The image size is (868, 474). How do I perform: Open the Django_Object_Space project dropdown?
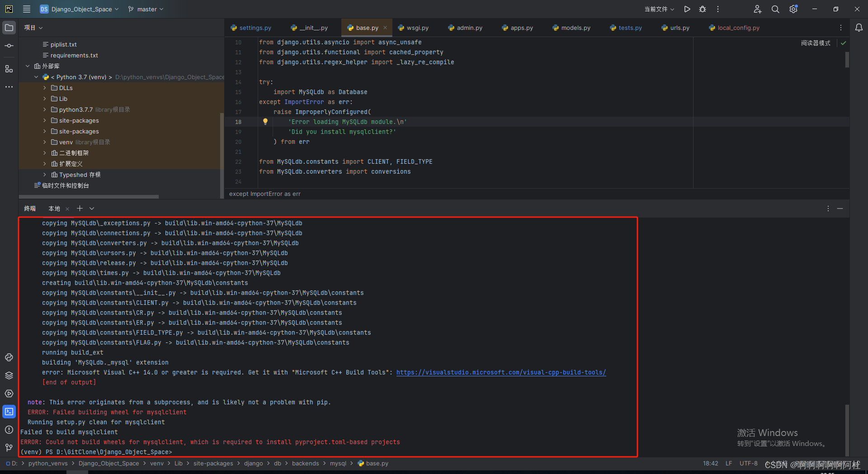click(x=80, y=9)
